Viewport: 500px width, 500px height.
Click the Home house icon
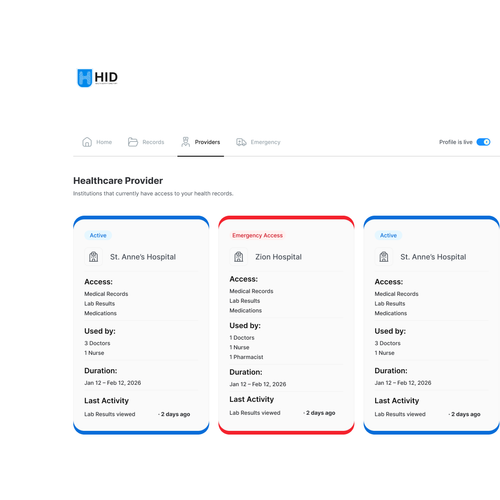click(x=87, y=142)
